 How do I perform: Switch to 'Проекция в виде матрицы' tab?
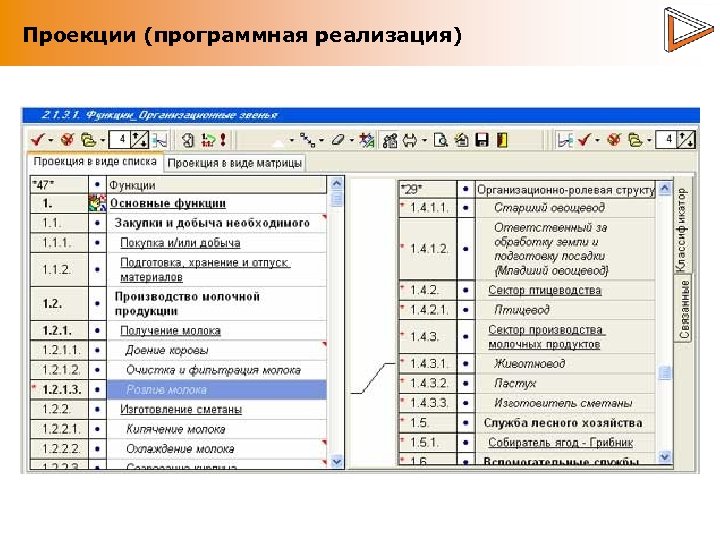click(234, 163)
